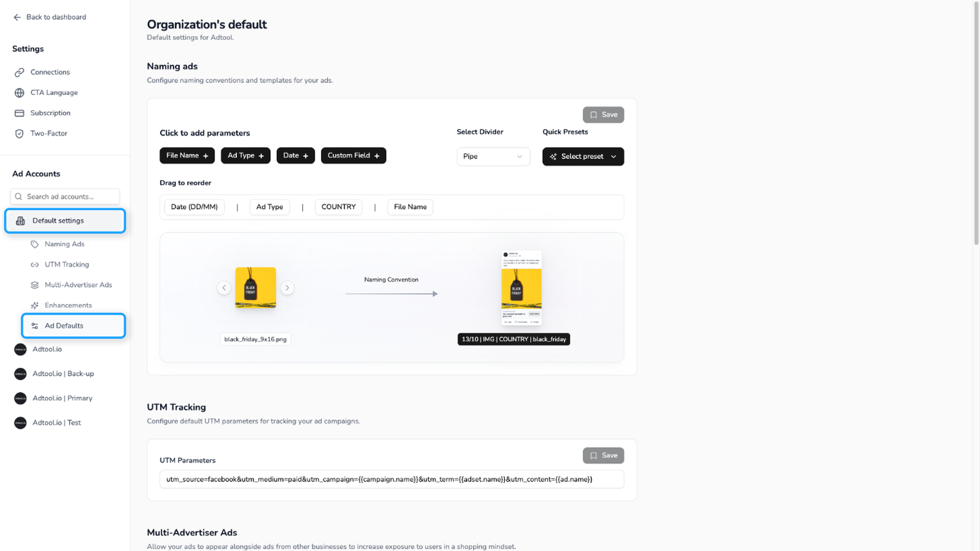Click the Adtool.io account avatar
The height and width of the screenshot is (551, 980).
20,349
